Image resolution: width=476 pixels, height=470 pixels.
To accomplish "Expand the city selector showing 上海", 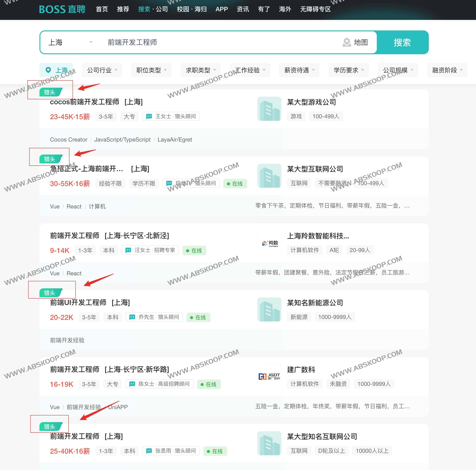I will coord(70,42).
